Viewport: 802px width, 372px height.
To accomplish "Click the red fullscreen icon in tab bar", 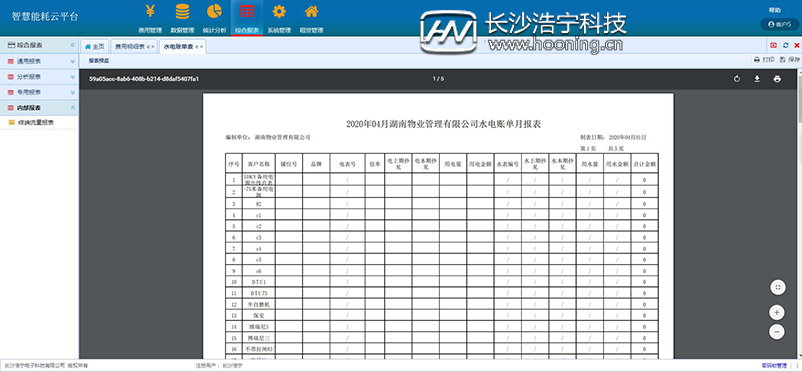I will tap(773, 46).
